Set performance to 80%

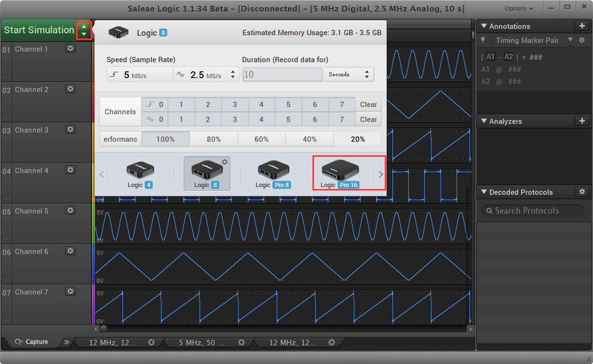point(214,139)
